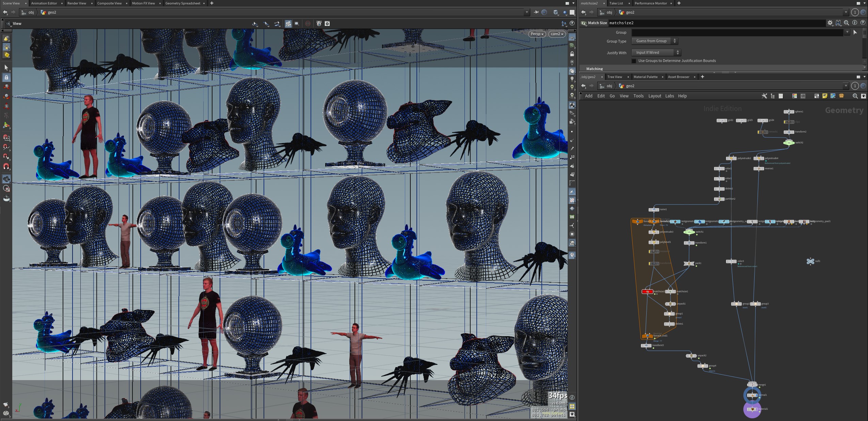
Task: Enable Use Groups to Determine Justification Bounds
Action: point(634,61)
